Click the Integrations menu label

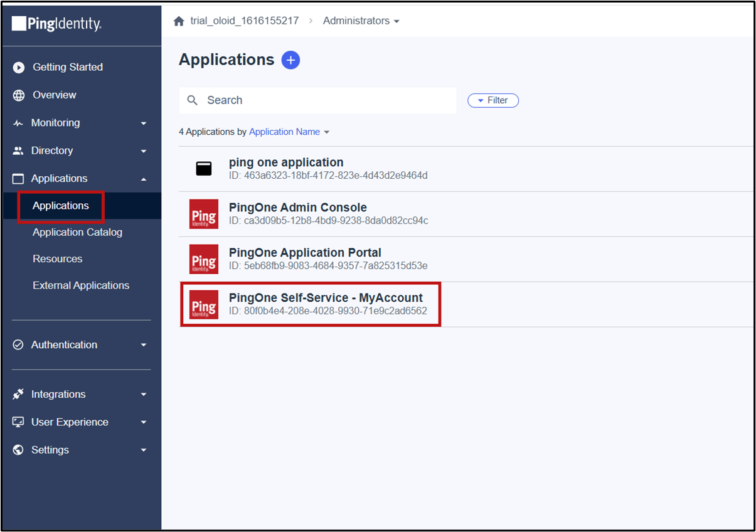pyautogui.click(x=58, y=394)
